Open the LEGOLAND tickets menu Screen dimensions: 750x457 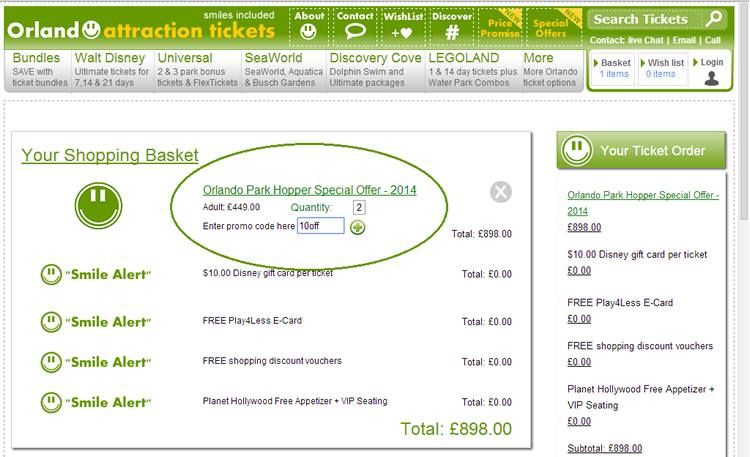click(x=473, y=70)
